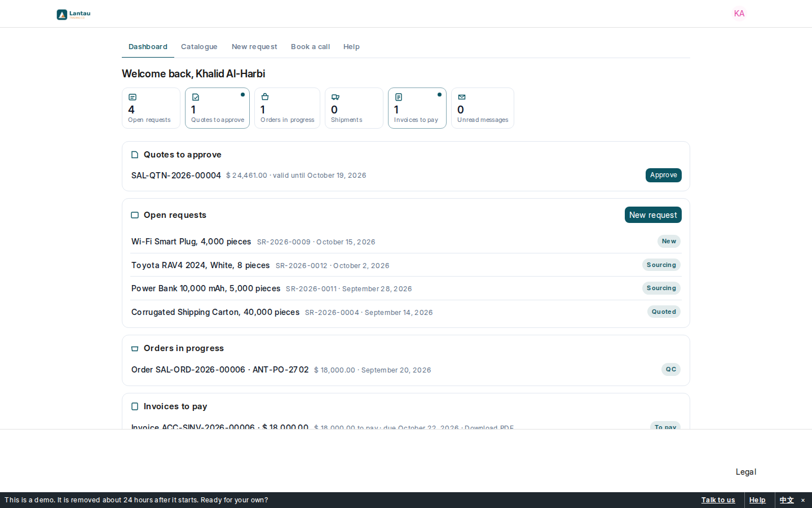Open the KA user avatar menu
Image resolution: width=812 pixels, height=508 pixels.
(x=739, y=14)
